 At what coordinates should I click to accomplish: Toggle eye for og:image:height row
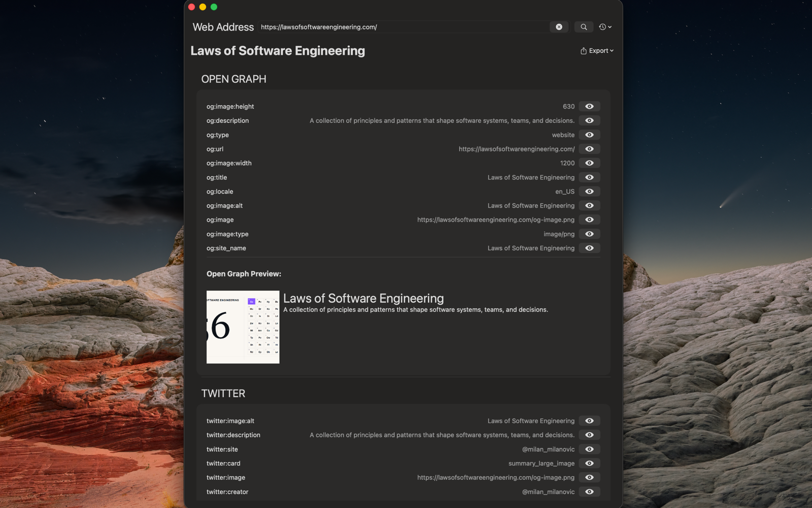(589, 106)
